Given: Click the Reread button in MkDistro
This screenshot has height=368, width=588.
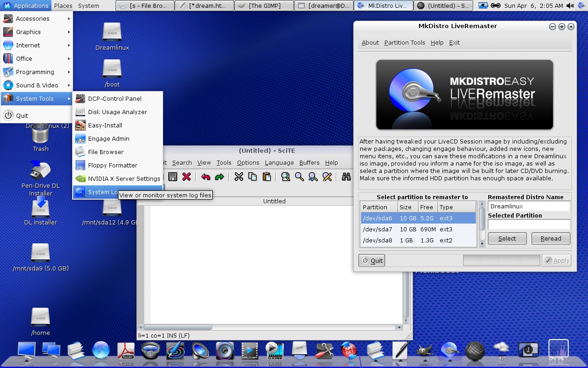Looking at the screenshot, I should (x=551, y=238).
